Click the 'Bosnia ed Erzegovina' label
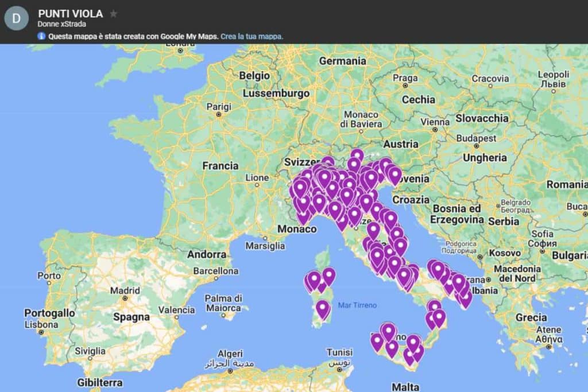 (x=457, y=214)
